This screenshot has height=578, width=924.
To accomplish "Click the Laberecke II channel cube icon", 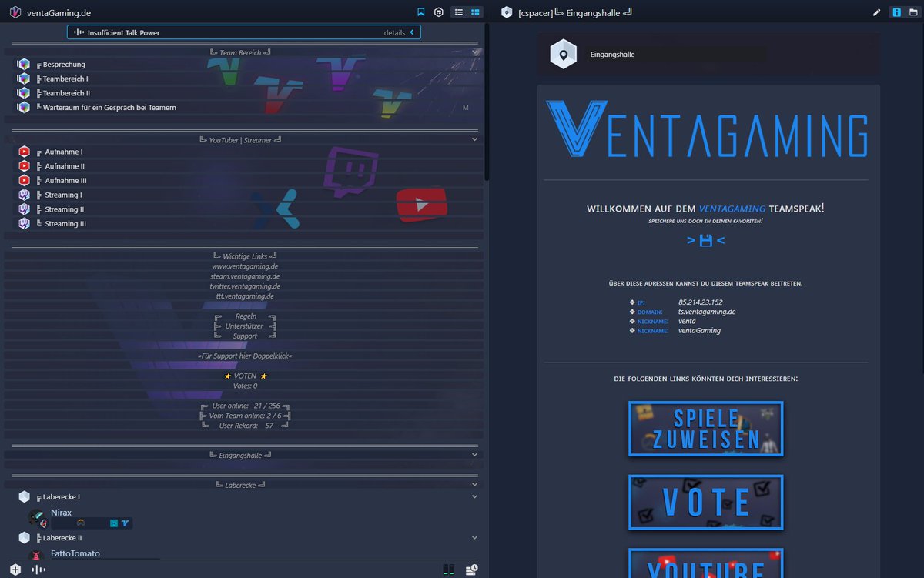I will 24,538.
